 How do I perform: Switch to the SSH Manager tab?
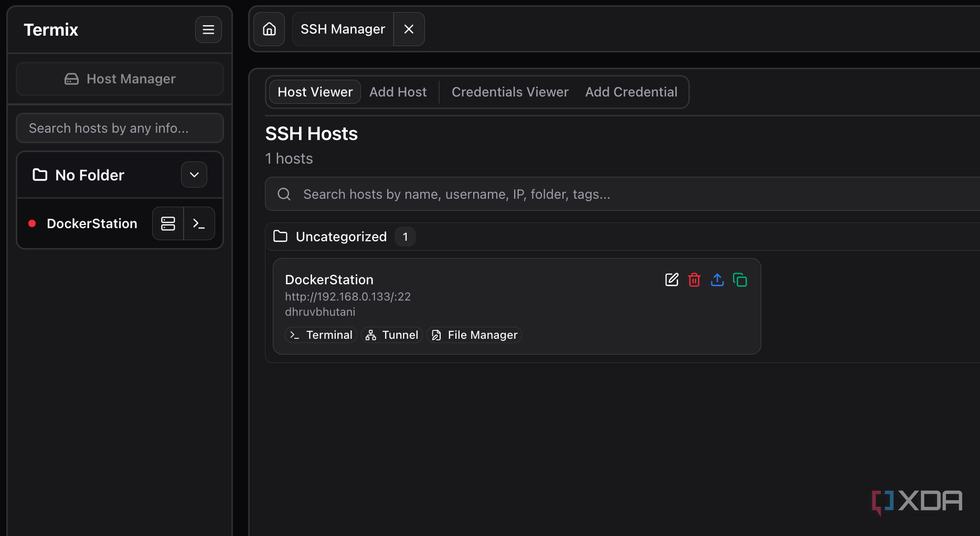pos(343,29)
